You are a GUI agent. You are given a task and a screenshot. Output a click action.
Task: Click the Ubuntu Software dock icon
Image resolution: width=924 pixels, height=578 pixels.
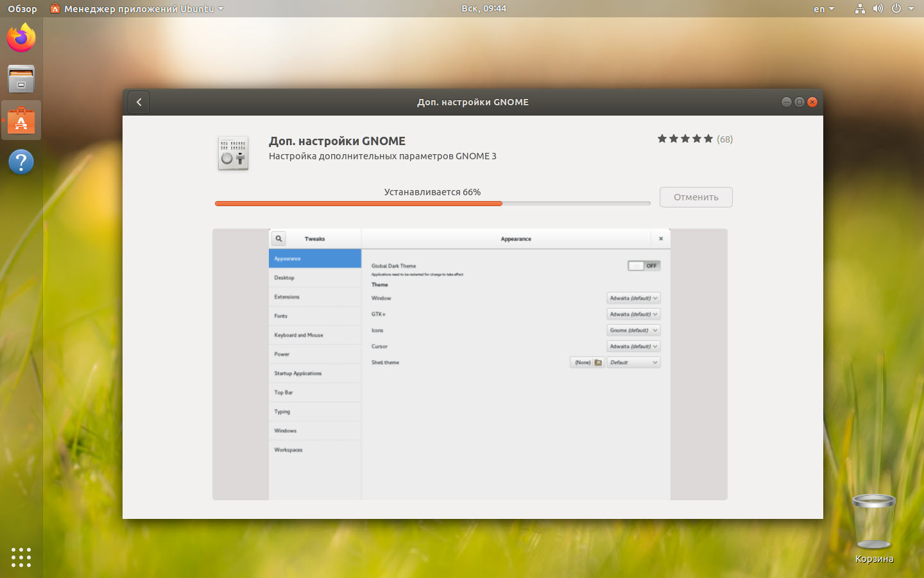(x=21, y=121)
